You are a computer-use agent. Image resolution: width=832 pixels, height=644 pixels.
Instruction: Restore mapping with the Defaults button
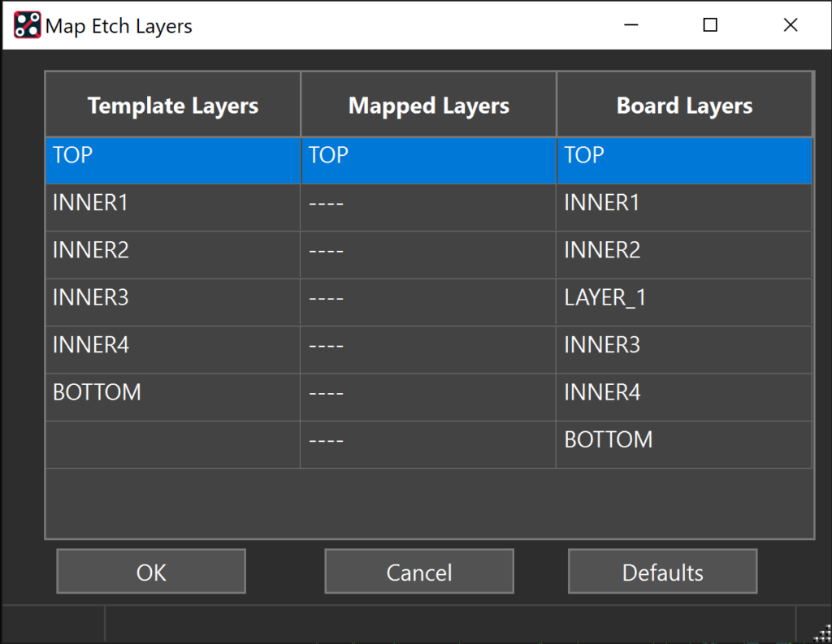[x=663, y=572]
